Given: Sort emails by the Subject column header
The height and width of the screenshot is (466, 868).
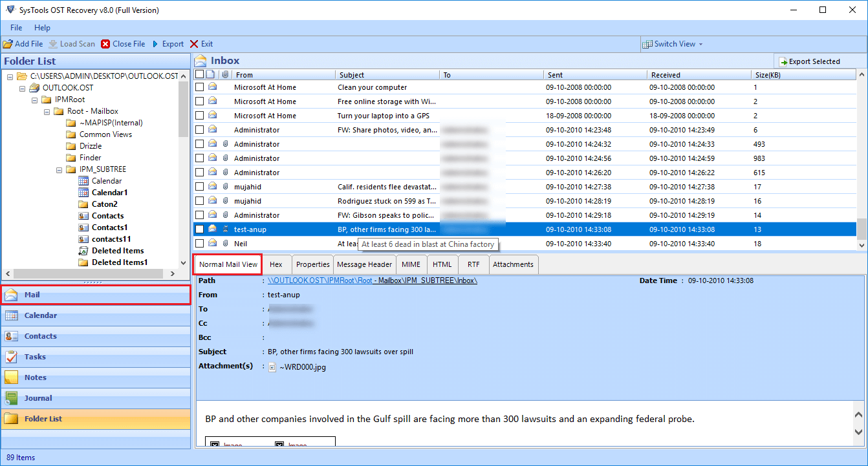Looking at the screenshot, I should coord(387,75).
